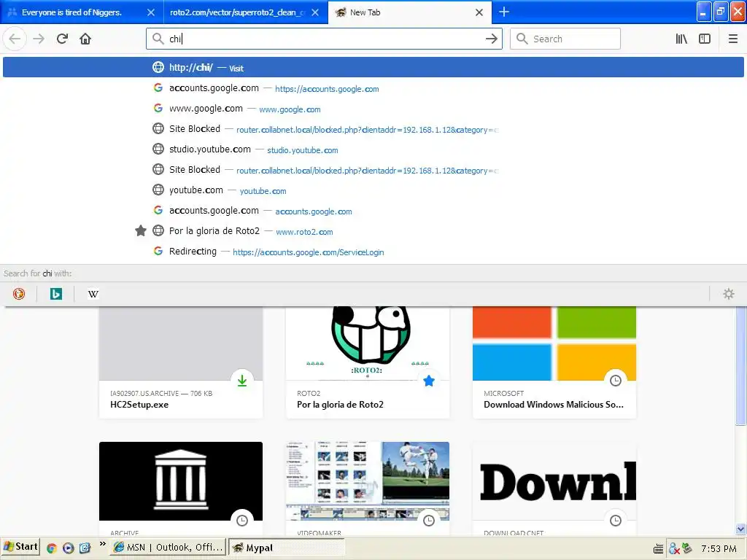Switch to MSN | Outlook taskbar window

(169, 548)
